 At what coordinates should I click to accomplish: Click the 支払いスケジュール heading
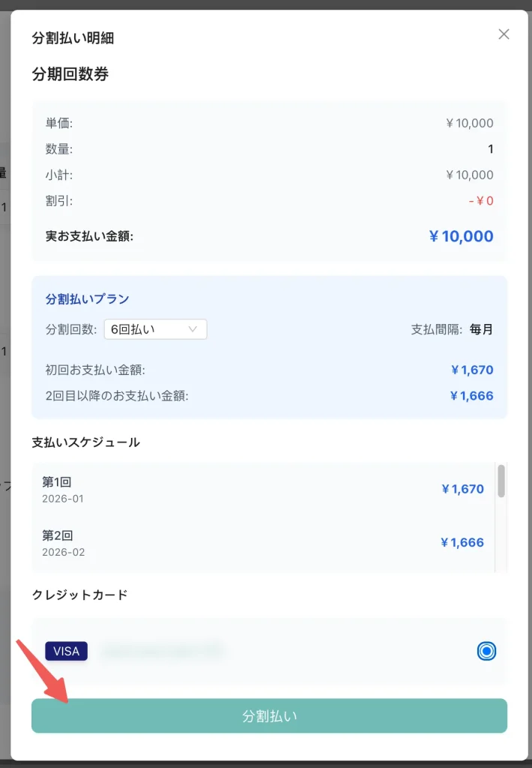pos(85,442)
